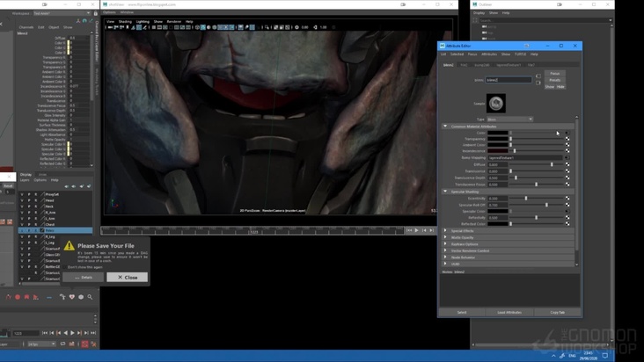
Task: Open the Renderer menu in the viewport
Action: [173, 22]
